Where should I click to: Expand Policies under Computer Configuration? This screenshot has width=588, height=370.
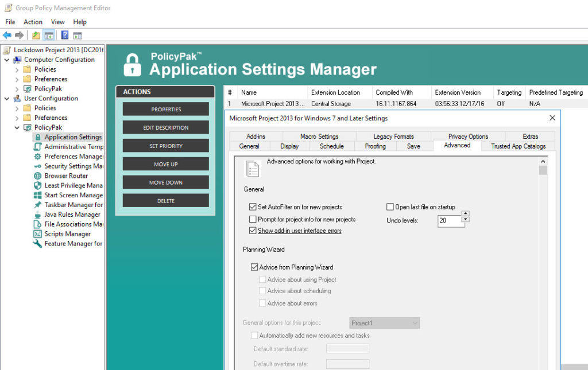coord(17,69)
